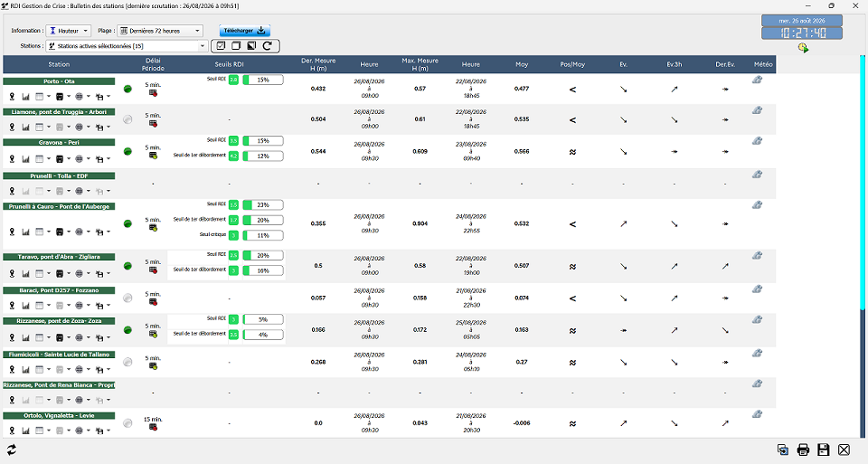Sort by the Der. Mesure H (m) header
Image resolution: width=868 pixels, height=464 pixels.
[x=318, y=64]
